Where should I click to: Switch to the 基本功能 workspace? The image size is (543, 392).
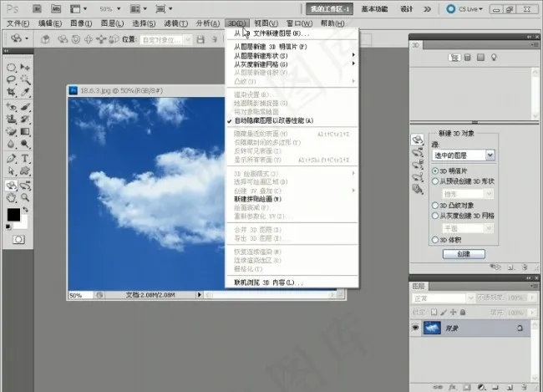(376, 8)
